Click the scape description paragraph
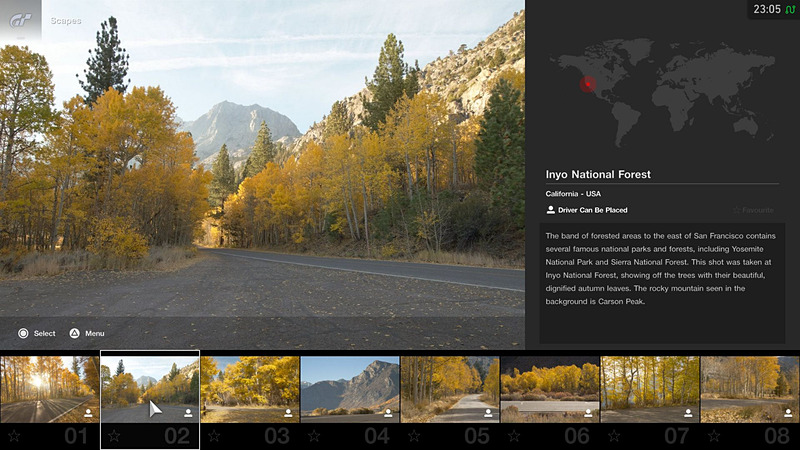 [x=660, y=268]
